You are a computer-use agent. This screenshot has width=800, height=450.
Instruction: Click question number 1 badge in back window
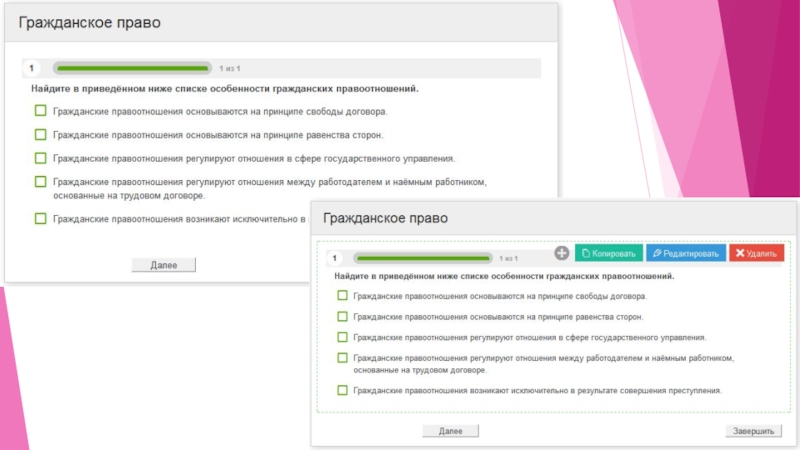[32, 68]
